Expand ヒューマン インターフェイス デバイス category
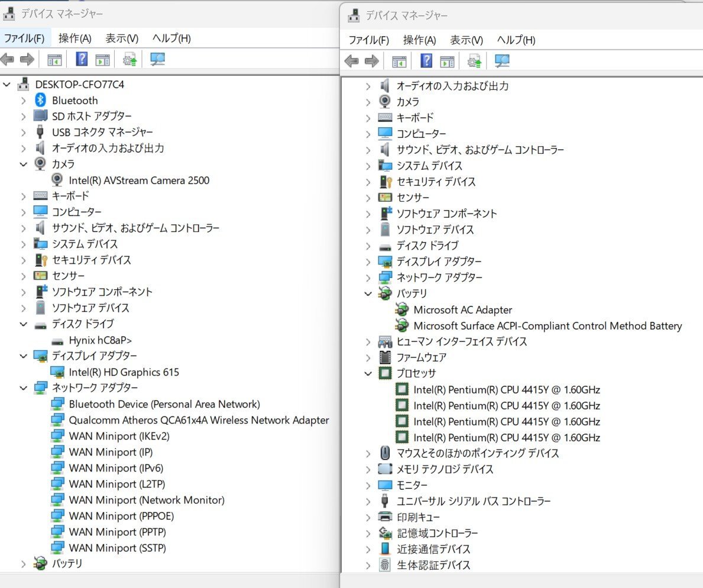Image resolution: width=703 pixels, height=588 pixels. [368, 342]
